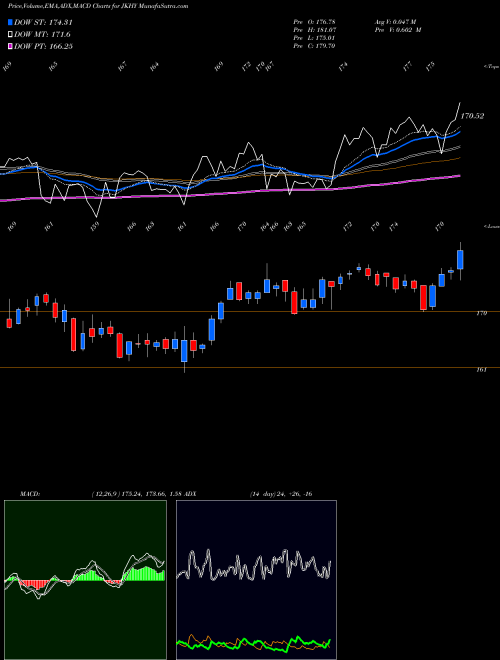
Task: Click the 'Avg V: 0.947 M' value
Action: pyautogui.click(x=397, y=22)
